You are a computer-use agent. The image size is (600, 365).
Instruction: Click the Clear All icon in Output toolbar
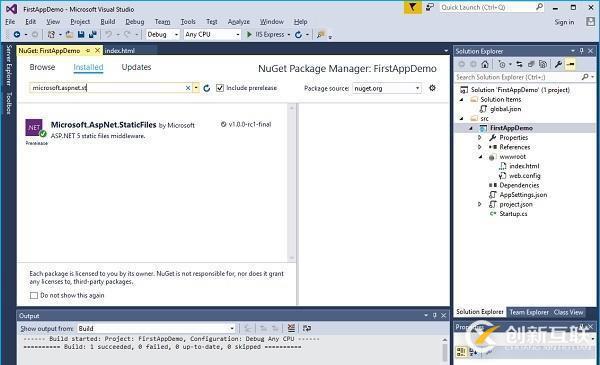tap(291, 328)
